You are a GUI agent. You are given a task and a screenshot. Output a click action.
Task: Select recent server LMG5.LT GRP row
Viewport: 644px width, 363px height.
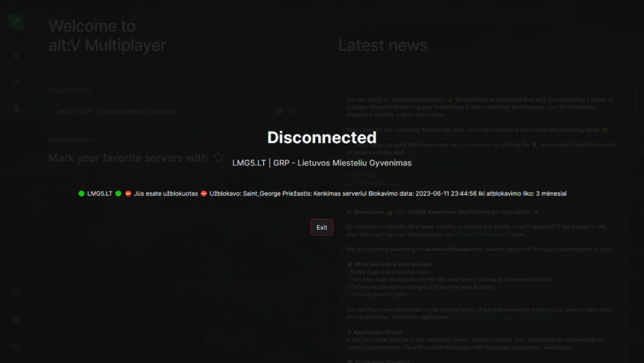pos(177,112)
